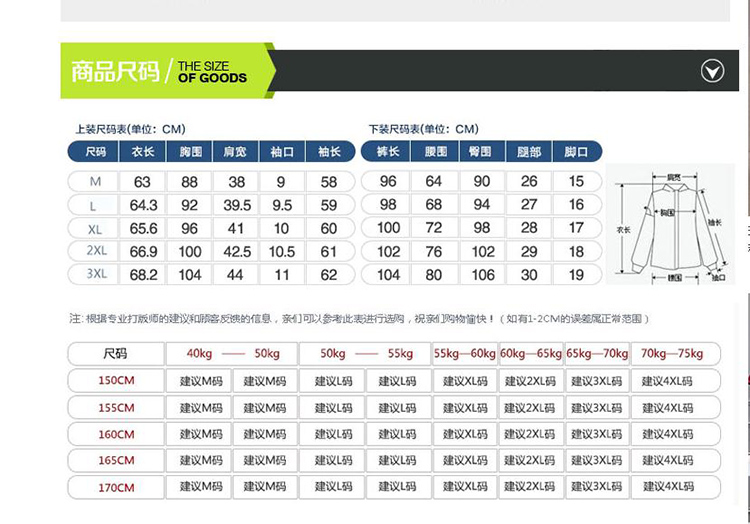Click the 脚口 column header

coord(576,152)
